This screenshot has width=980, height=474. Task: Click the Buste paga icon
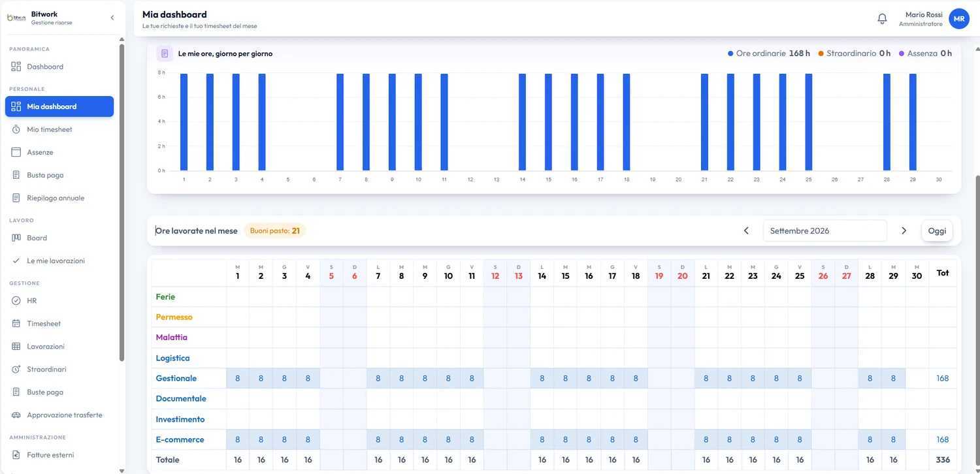16,392
